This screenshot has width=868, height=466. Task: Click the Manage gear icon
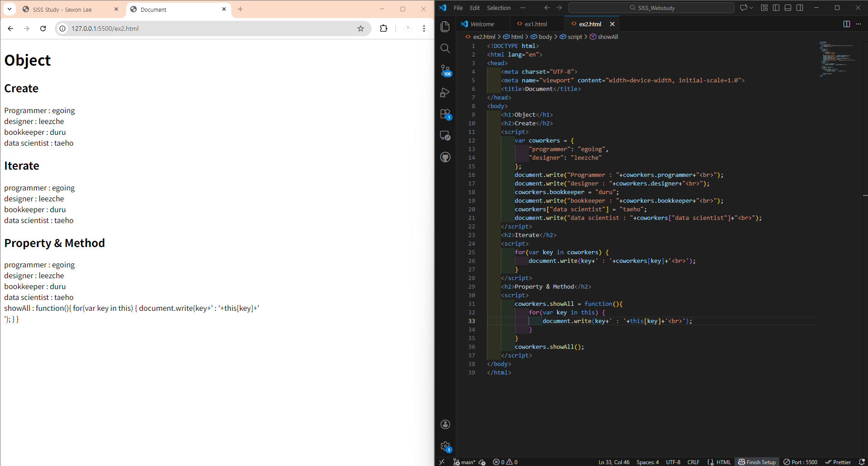pyautogui.click(x=445, y=447)
